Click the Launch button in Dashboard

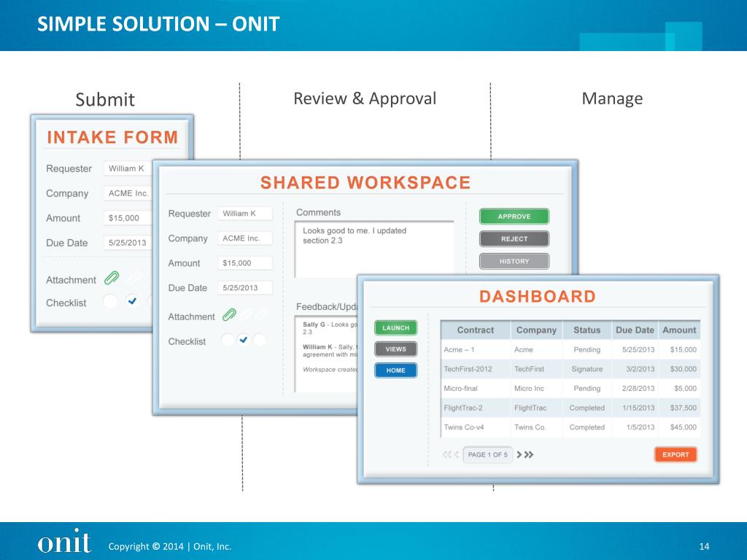click(395, 327)
